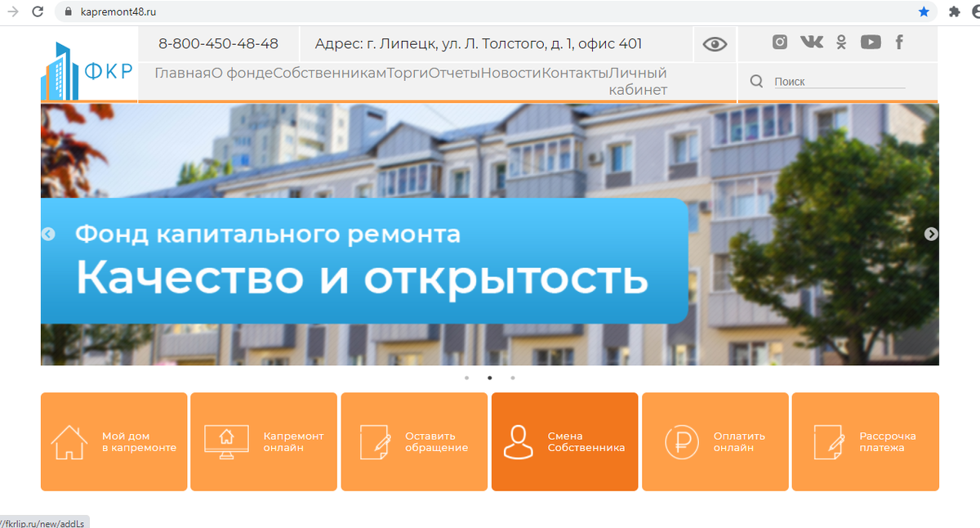Image resolution: width=980 pixels, height=528 pixels.
Task: Open the Рассрочка платежа tile
Action: (x=866, y=441)
